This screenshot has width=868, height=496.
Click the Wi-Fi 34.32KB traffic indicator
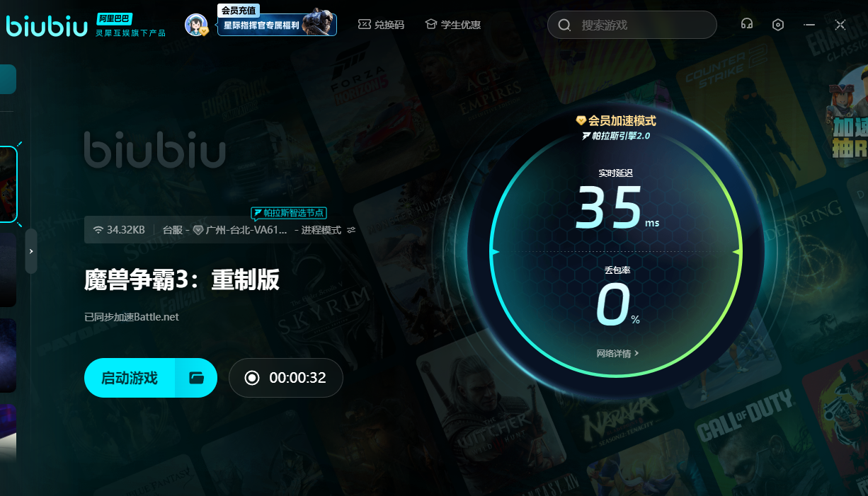tap(119, 230)
